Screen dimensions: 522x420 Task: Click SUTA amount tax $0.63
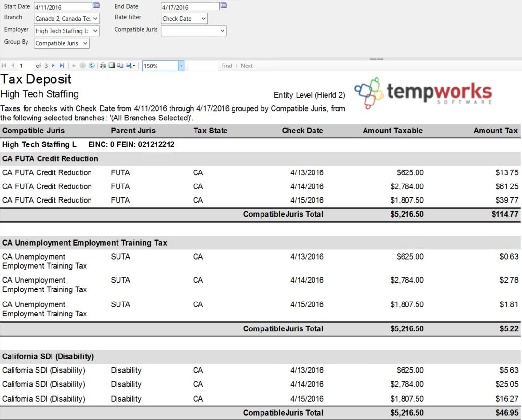tap(509, 257)
